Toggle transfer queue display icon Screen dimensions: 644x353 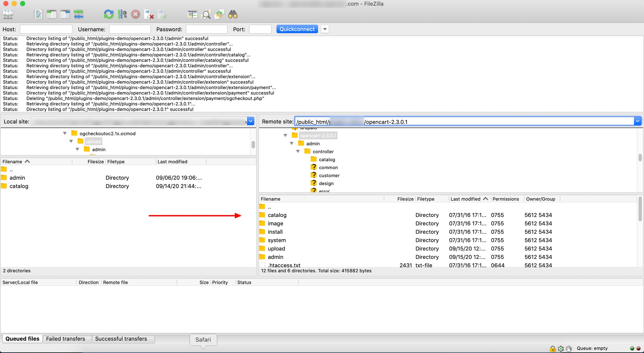(x=79, y=14)
